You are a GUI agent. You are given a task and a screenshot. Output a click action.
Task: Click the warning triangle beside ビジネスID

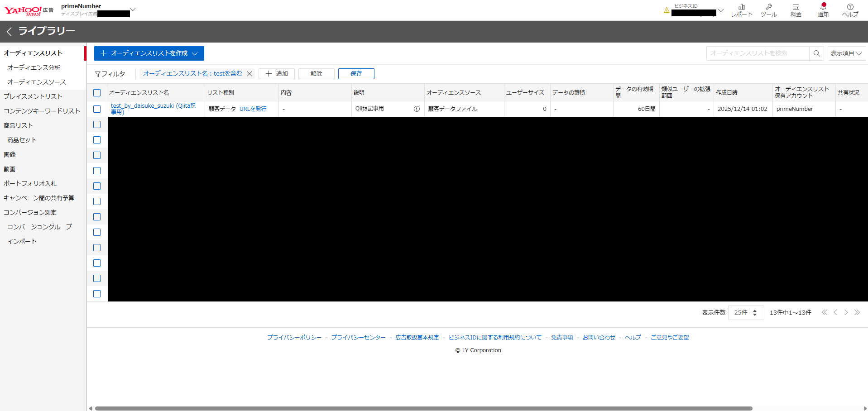pos(667,10)
